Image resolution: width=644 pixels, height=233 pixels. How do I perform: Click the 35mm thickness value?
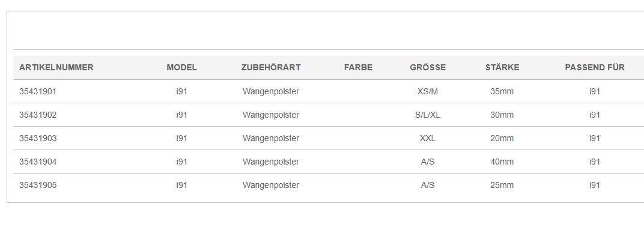click(x=502, y=91)
